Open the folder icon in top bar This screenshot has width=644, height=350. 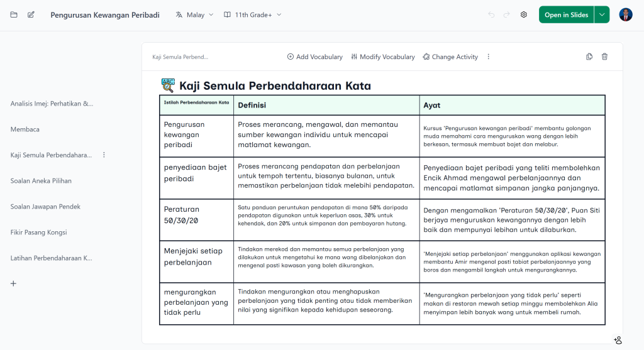click(14, 15)
